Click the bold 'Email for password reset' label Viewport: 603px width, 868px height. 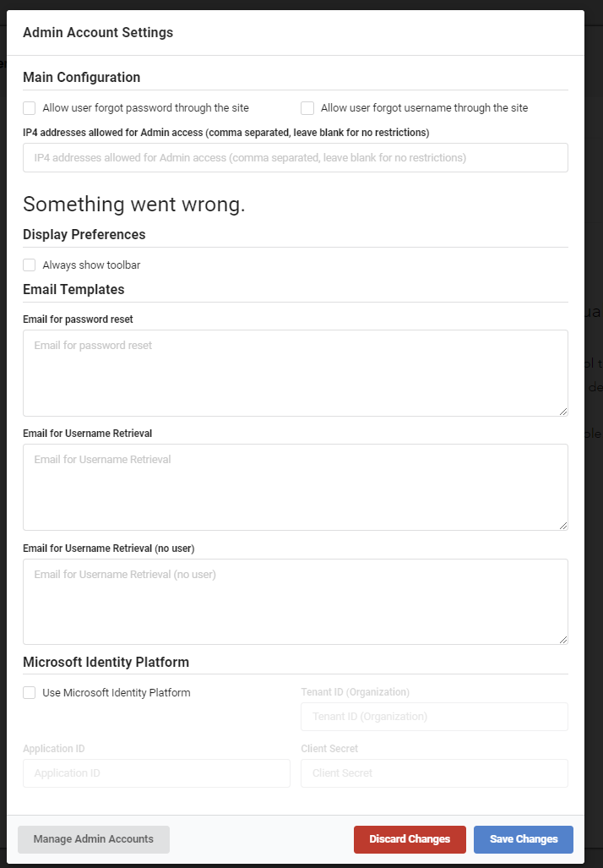coord(78,319)
